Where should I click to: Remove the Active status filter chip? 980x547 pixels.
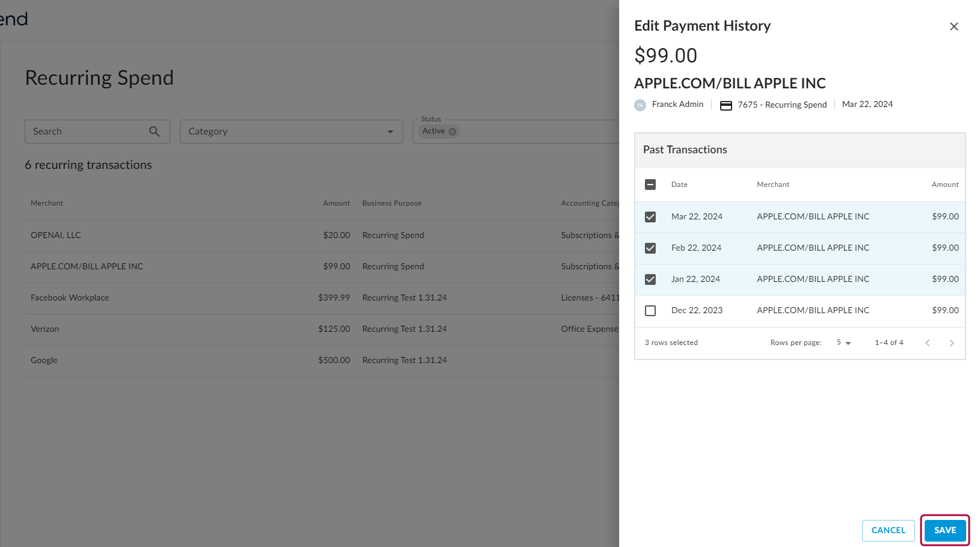452,131
